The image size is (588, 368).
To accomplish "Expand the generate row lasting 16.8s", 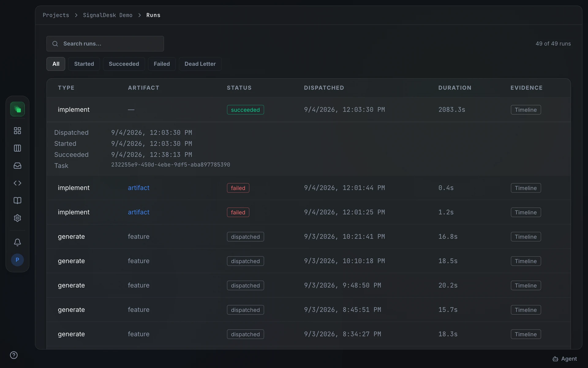I will (308, 237).
